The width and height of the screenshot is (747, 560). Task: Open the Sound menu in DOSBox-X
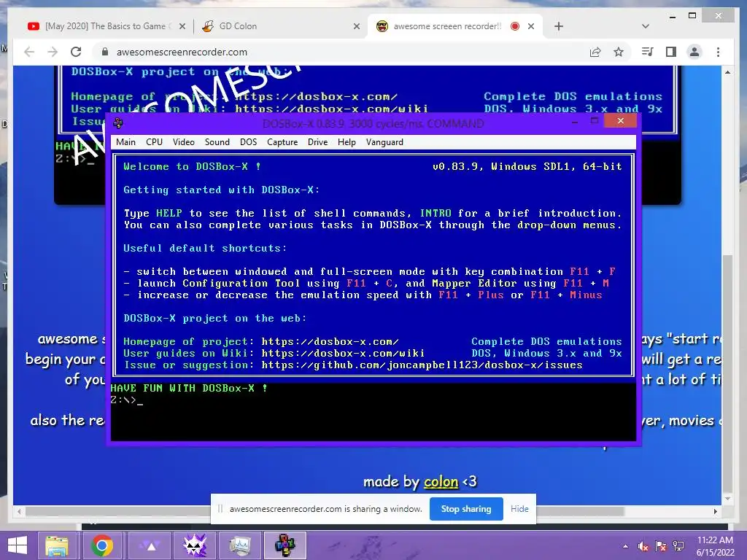(217, 142)
